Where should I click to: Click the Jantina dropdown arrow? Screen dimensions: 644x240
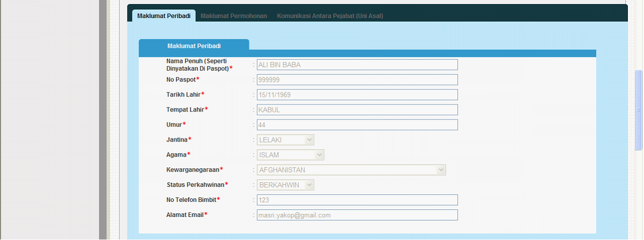coord(310,140)
